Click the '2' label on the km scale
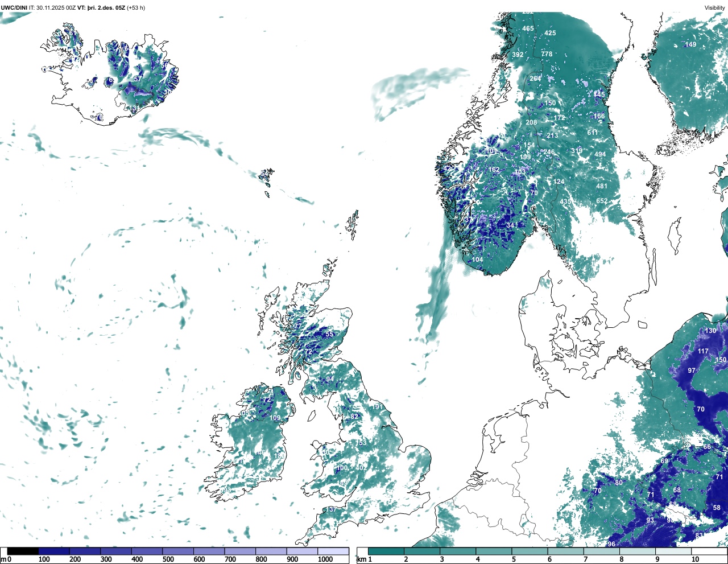 click(406, 559)
